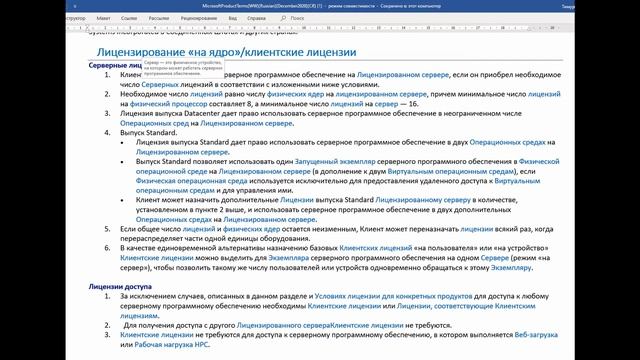The image size is (640, 360).
Task: Click heading Лицензирование «на ядро»/клиентские лицензии
Action: 227,52
